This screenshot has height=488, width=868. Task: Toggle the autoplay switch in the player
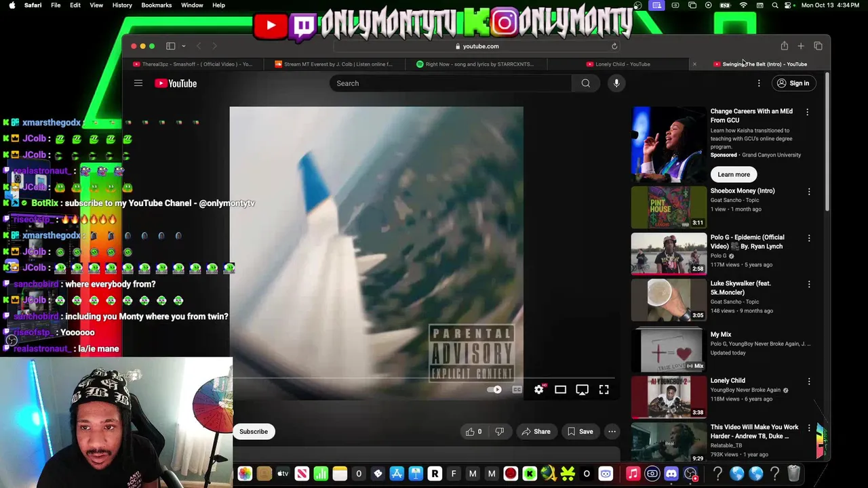(x=495, y=390)
